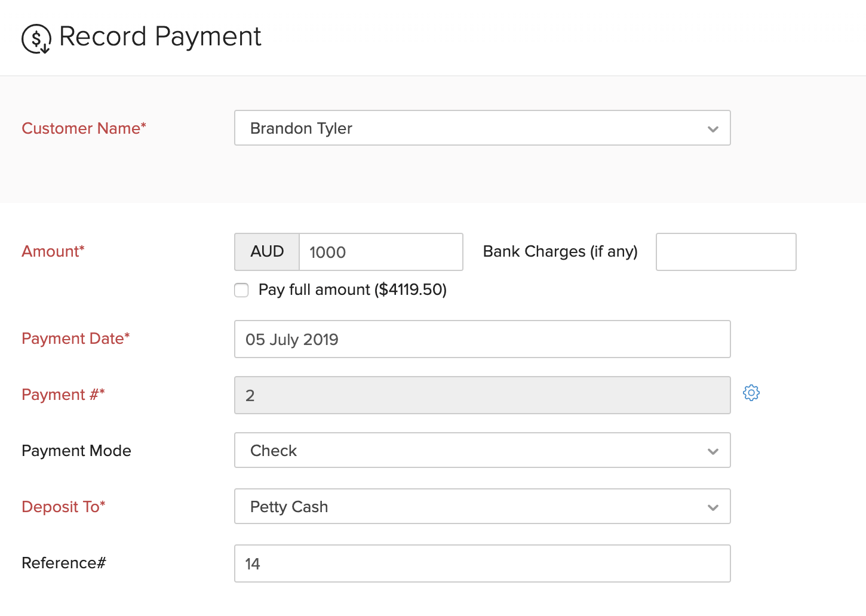The height and width of the screenshot is (616, 866).
Task: Enable the Pay full amount checkbox
Action: [x=241, y=290]
